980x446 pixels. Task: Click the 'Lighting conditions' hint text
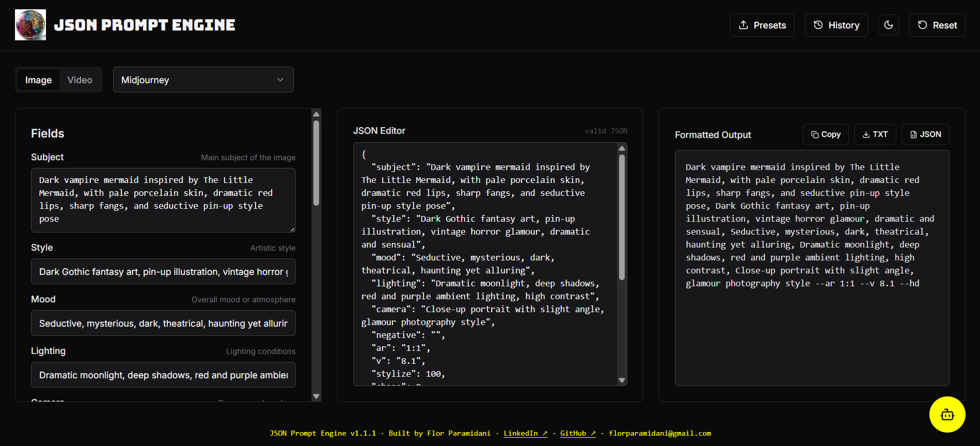pyautogui.click(x=261, y=351)
